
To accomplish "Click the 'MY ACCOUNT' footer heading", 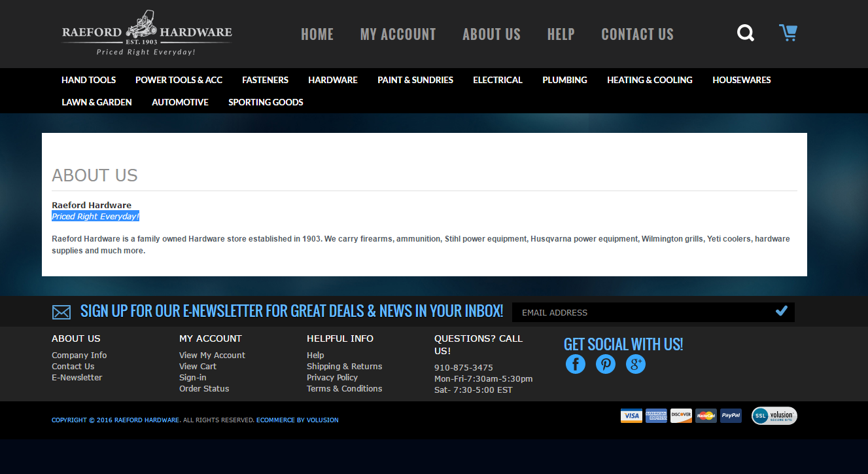I will tap(211, 338).
